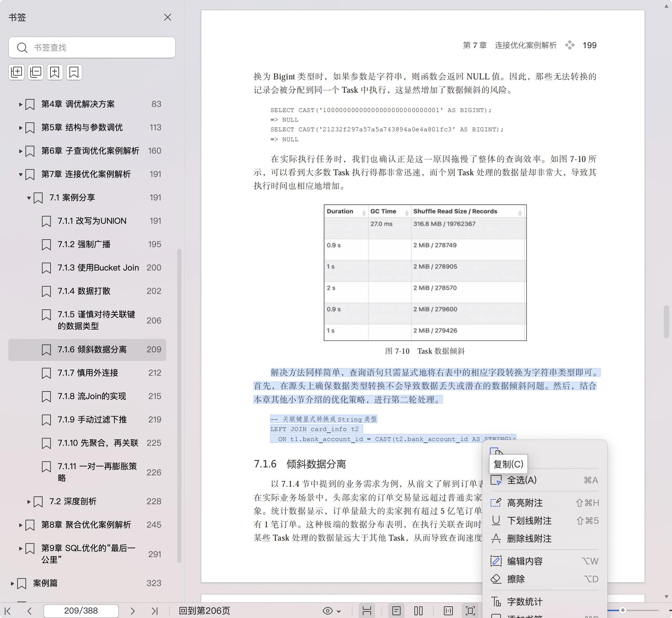Expand the 第6章 子查询优化案例解析 bookmark
Viewport: 672px width, 618px height.
(21, 151)
